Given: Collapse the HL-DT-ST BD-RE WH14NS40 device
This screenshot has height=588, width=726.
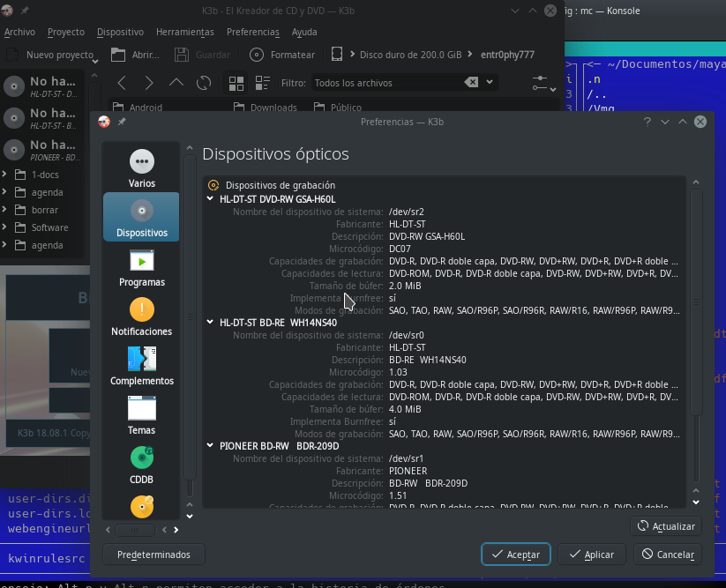Looking at the screenshot, I should (x=210, y=322).
